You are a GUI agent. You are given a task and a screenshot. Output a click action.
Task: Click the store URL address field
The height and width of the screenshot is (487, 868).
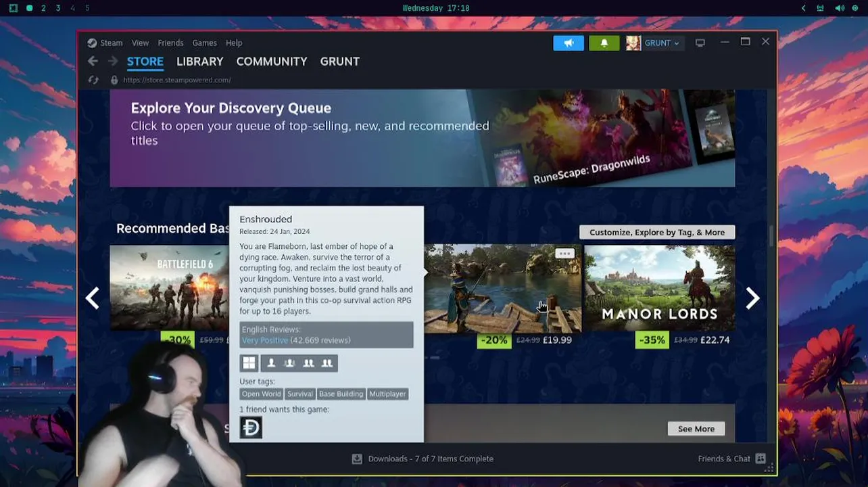177,80
